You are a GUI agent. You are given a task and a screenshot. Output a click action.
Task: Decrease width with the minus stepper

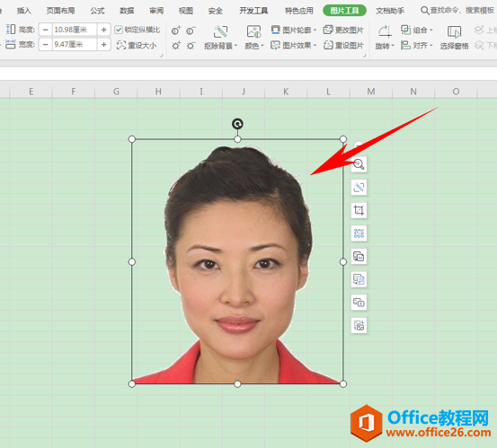(46, 44)
